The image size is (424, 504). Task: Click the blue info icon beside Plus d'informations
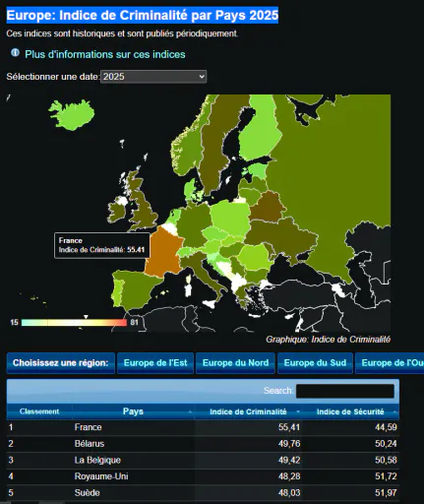(x=15, y=52)
